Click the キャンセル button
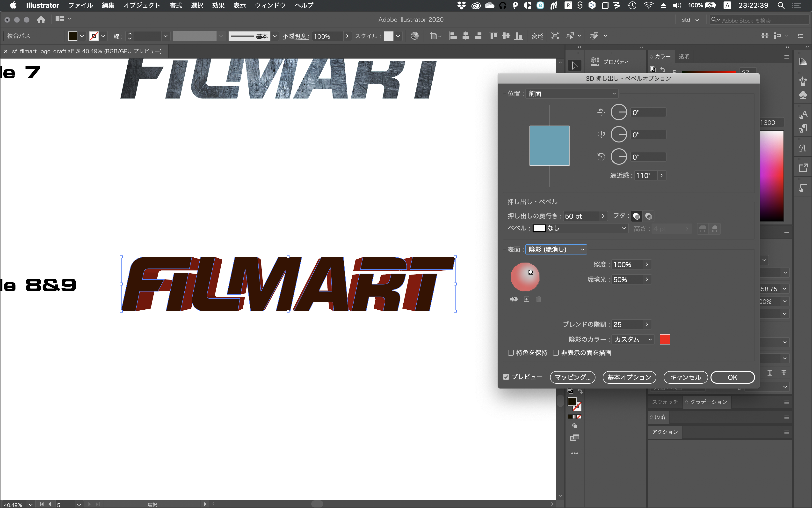812x508 pixels. [x=686, y=377]
